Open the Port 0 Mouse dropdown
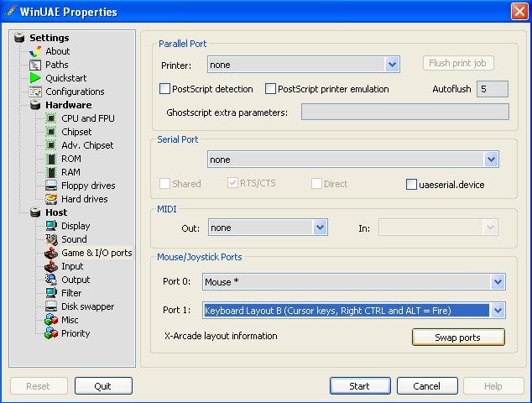Screen dimensions: 532x403 498,282
